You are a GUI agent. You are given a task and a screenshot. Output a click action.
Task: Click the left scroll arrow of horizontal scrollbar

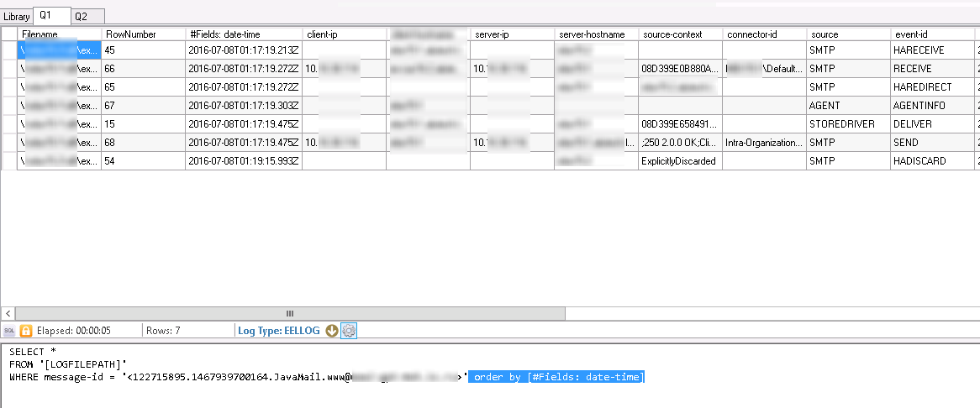8,313
